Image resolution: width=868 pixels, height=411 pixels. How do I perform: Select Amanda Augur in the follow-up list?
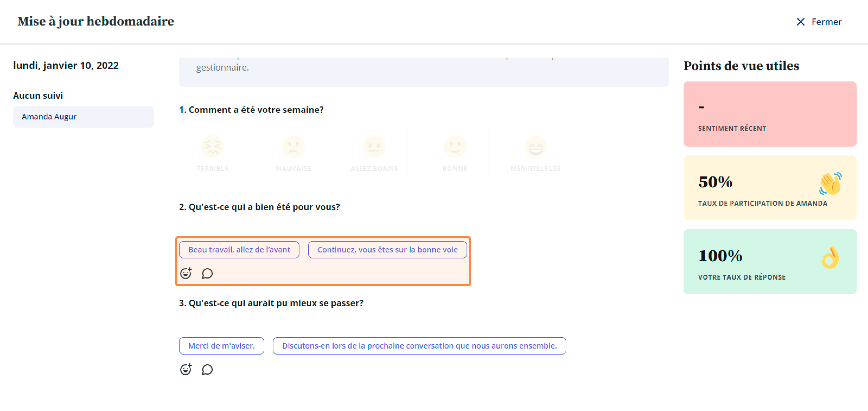[x=83, y=117]
